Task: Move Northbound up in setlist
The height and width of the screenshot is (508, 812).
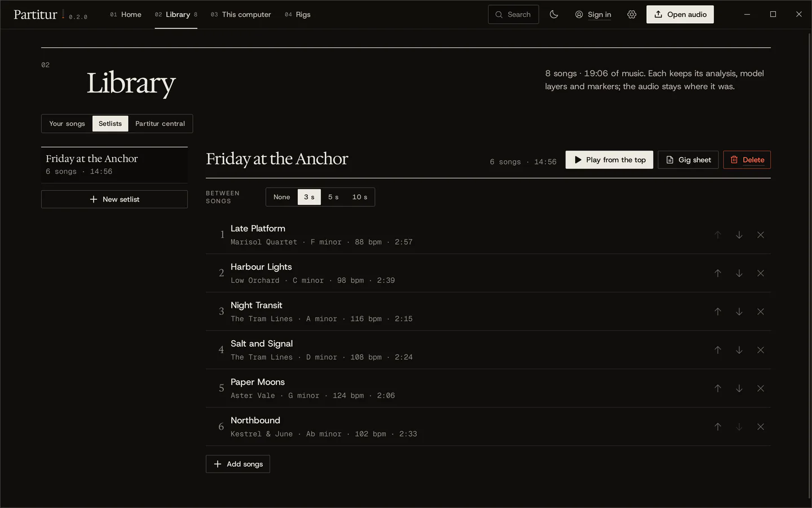Action: tap(718, 427)
